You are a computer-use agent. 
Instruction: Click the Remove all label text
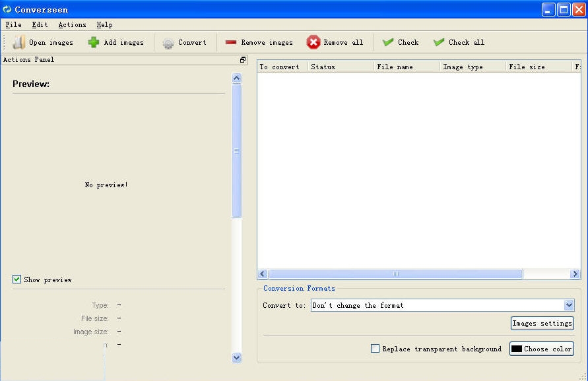343,43
